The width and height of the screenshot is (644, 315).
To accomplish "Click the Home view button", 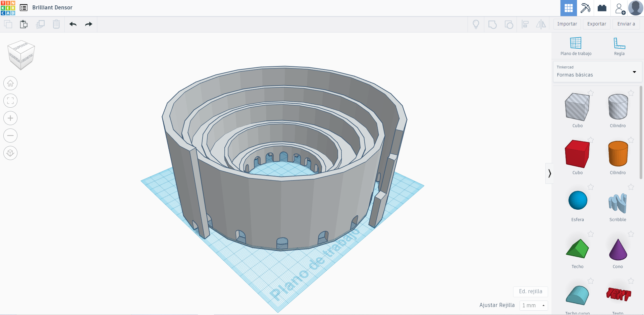I will pos(10,83).
